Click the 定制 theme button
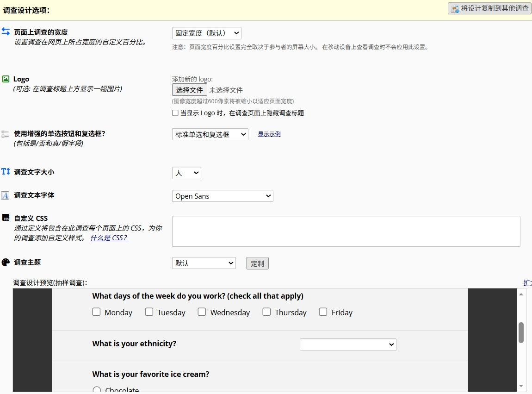Viewport: 532px width, 394px height. (257, 263)
